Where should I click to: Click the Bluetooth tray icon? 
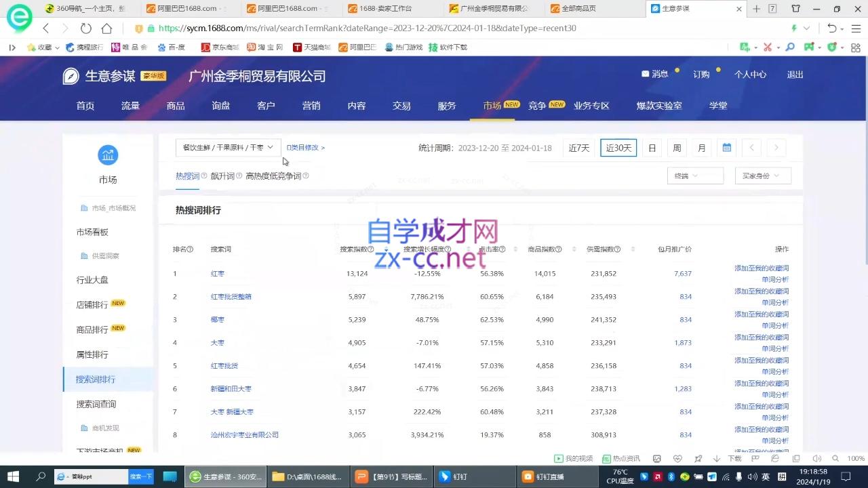tap(671, 476)
